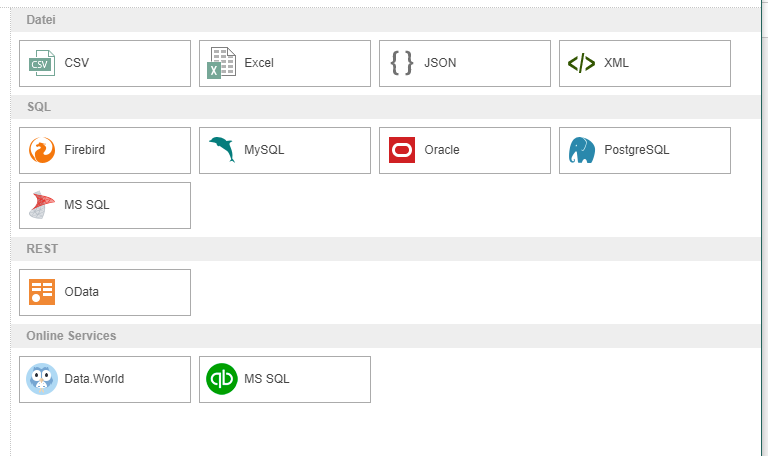
Task: Choose the Data.World label text
Action: 95,379
